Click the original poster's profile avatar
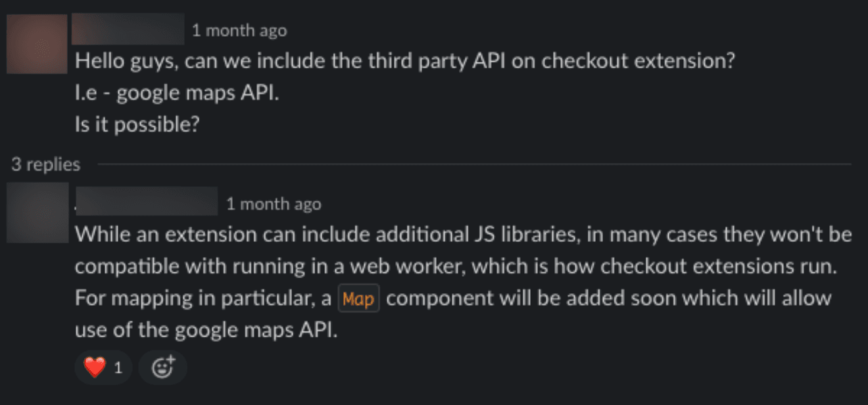The image size is (868, 405). coord(36,43)
